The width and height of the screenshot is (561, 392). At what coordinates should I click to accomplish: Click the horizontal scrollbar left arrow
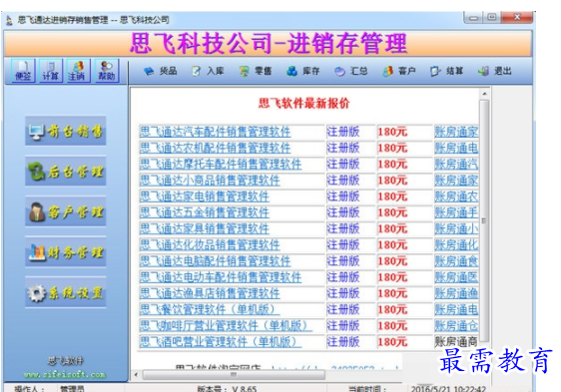tap(137, 374)
